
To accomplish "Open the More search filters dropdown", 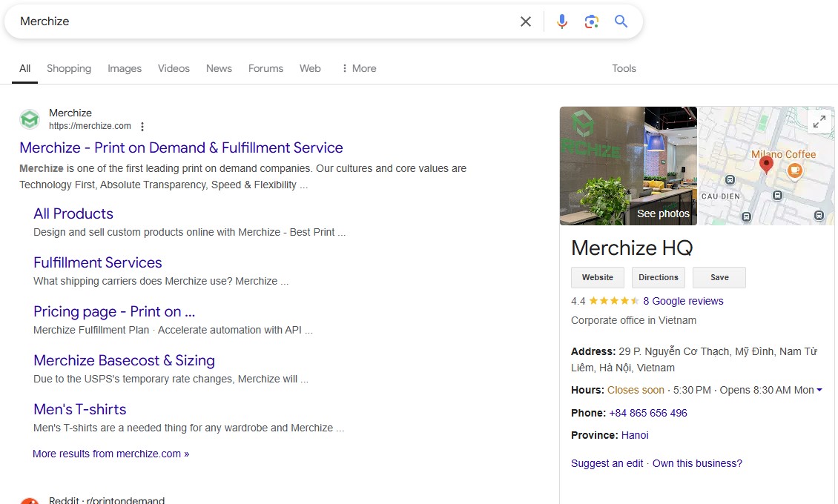I will pos(359,68).
